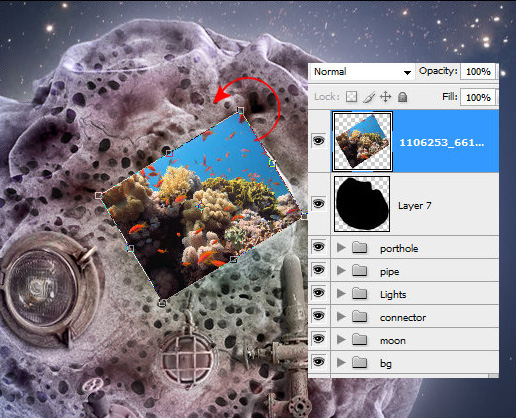Select the lock image pixels brush icon
This screenshot has height=418, width=516.
click(x=369, y=97)
